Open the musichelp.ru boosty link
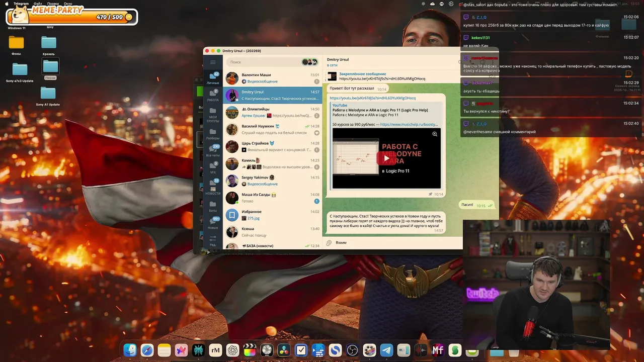Screen dimensions: 644x362 [409, 124]
